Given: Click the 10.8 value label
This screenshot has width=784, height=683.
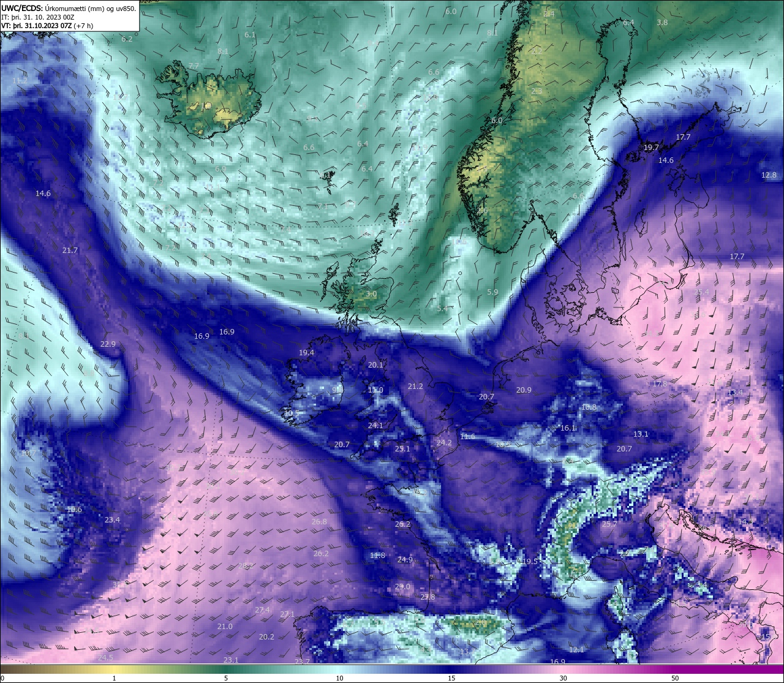Looking at the screenshot, I should click(x=589, y=407).
